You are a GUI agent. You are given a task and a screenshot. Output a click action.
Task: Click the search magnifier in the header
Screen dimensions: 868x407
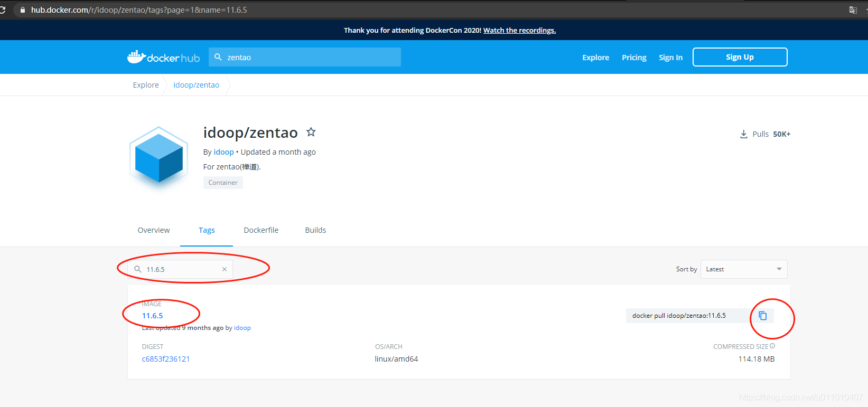coord(218,57)
